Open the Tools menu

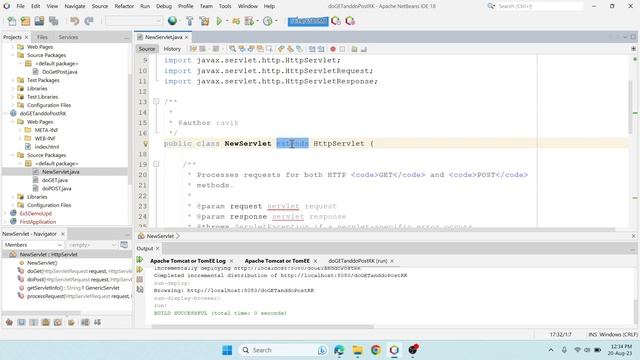pyautogui.click(x=225, y=6)
